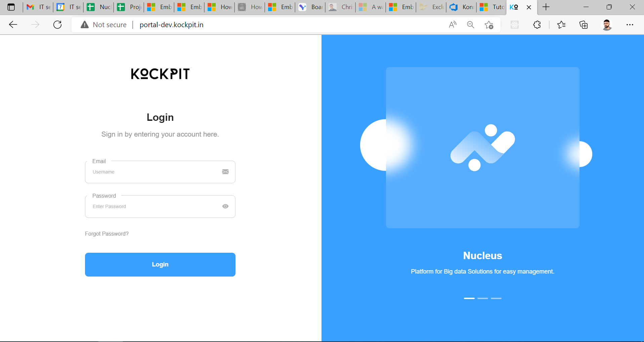Open Read aloud icon in address bar
This screenshot has height=342, width=644.
453,25
